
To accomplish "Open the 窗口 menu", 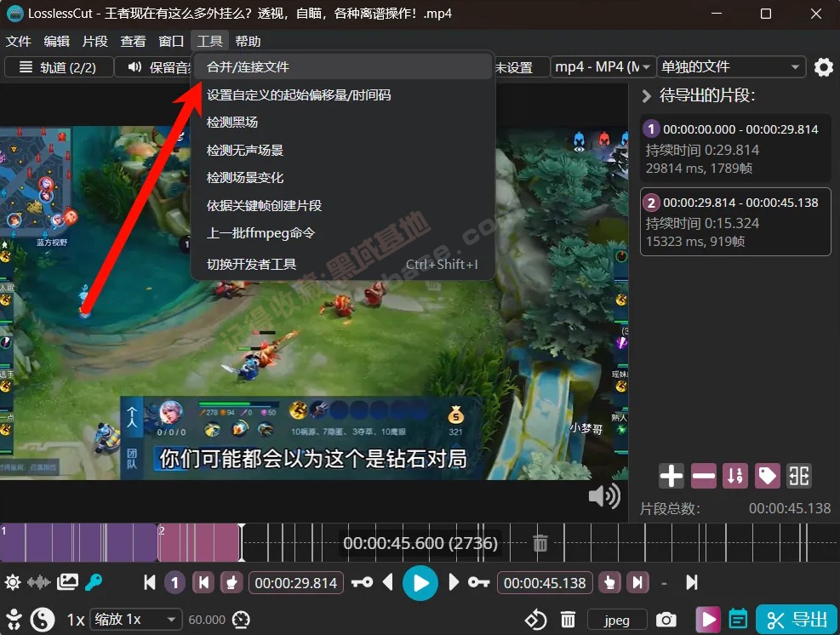I will (x=171, y=41).
